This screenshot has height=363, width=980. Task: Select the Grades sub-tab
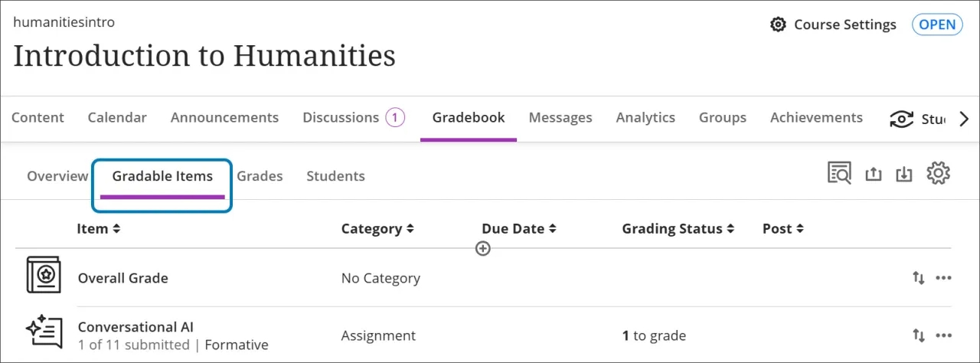[x=260, y=176]
